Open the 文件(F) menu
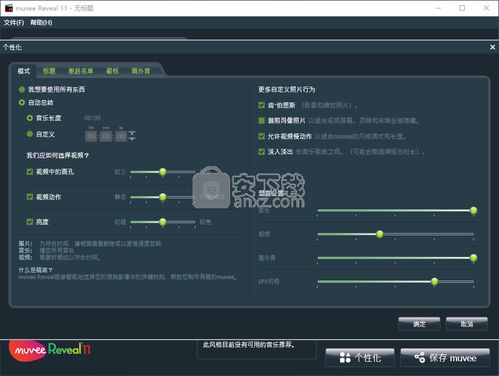The width and height of the screenshot is (499, 376). (x=14, y=23)
